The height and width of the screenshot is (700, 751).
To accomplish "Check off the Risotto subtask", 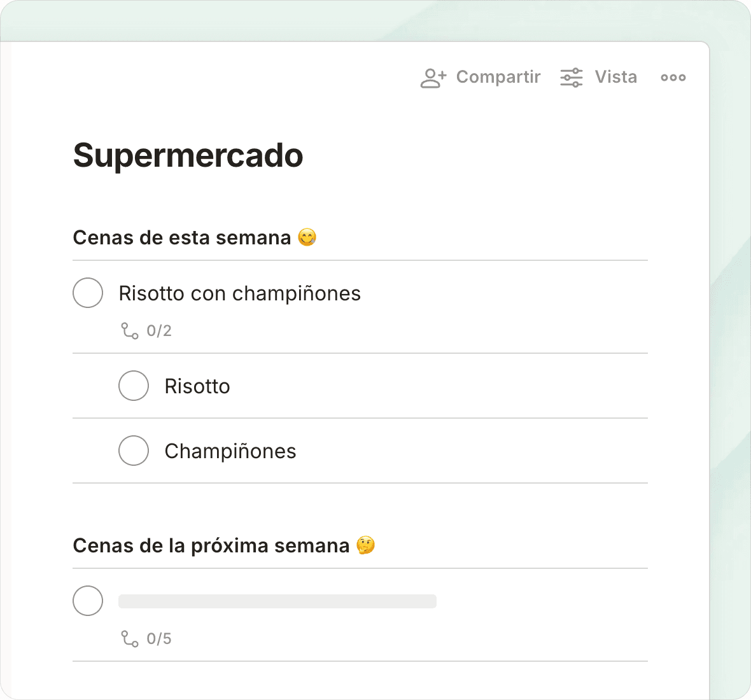I will (134, 386).
